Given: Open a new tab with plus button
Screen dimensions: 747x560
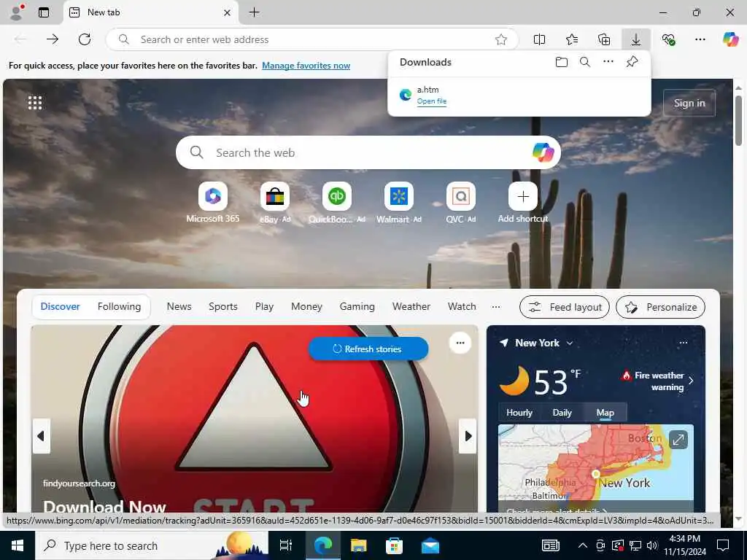Looking at the screenshot, I should pos(255,12).
